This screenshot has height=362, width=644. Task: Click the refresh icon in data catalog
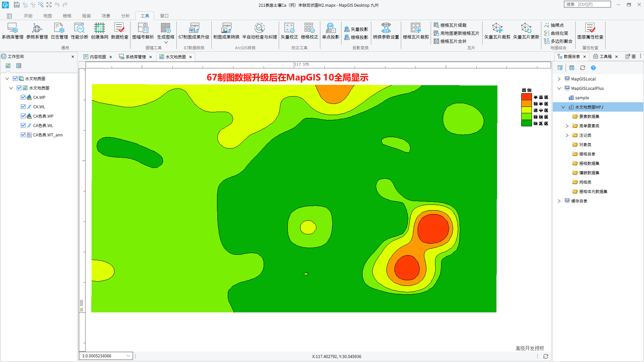(583, 68)
